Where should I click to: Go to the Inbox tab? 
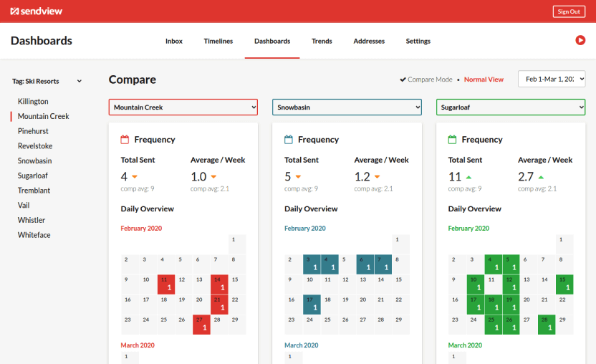click(x=173, y=41)
